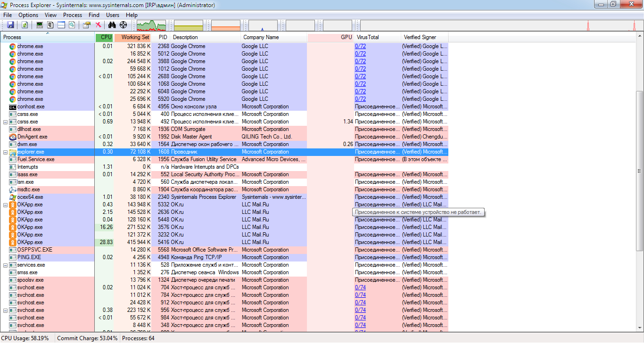Open process Properties from the toolbar icon
Viewport: 644px width, 343px height.
[x=87, y=25]
